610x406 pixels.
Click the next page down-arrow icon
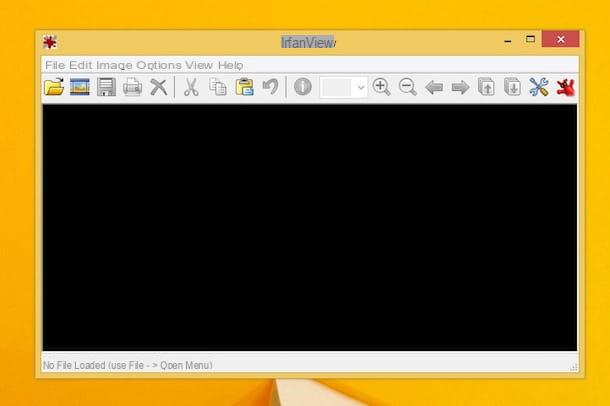[x=512, y=86]
